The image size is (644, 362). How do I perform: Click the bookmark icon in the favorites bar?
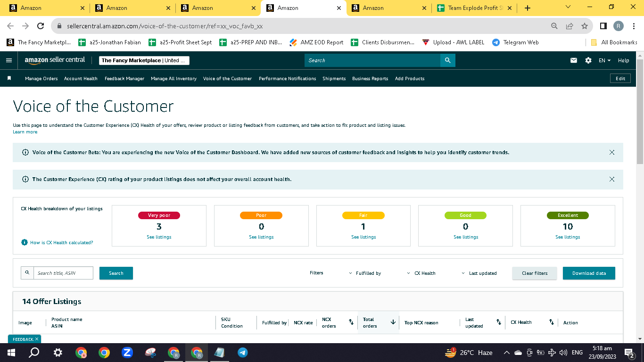click(x=9, y=78)
